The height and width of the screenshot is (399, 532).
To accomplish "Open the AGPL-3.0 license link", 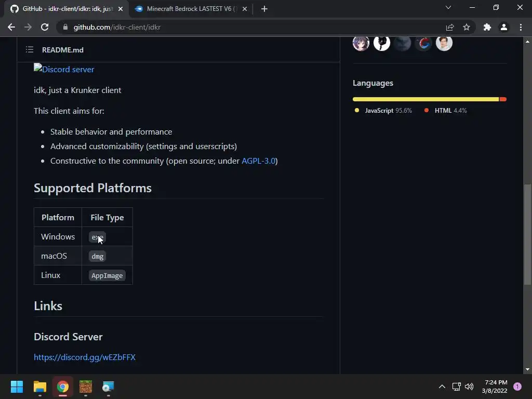I will click(x=259, y=161).
